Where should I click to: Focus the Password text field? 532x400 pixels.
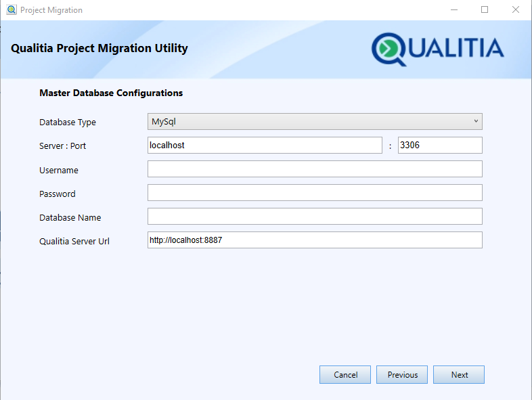315,193
